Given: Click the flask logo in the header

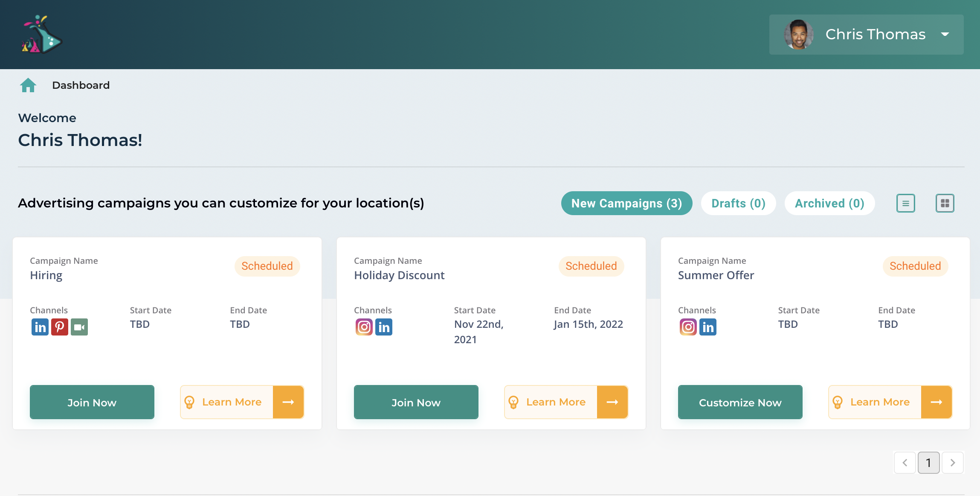Looking at the screenshot, I should [x=42, y=35].
